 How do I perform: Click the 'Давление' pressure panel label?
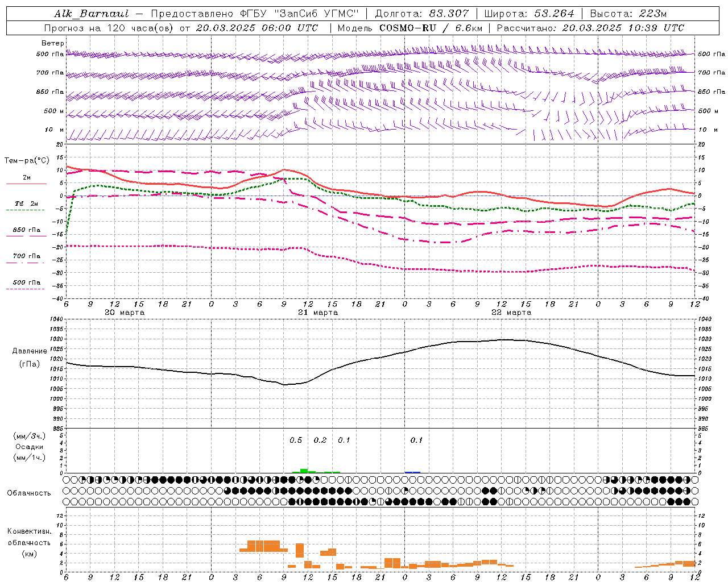point(30,351)
